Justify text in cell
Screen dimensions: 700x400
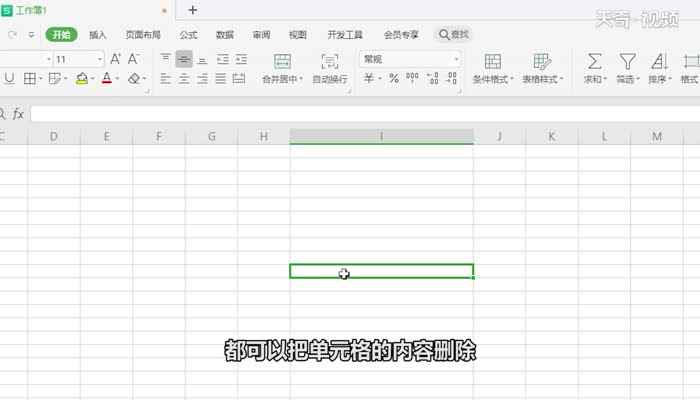[x=221, y=79]
